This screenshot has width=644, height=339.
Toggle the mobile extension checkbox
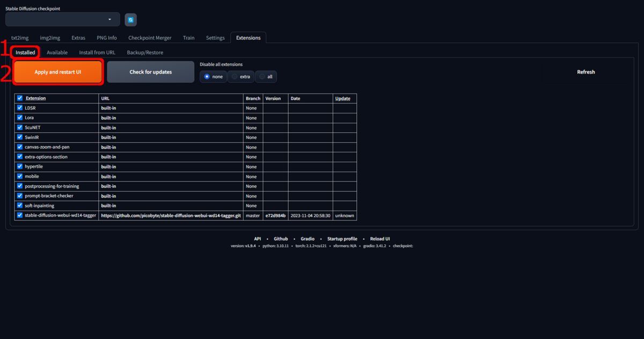20,176
